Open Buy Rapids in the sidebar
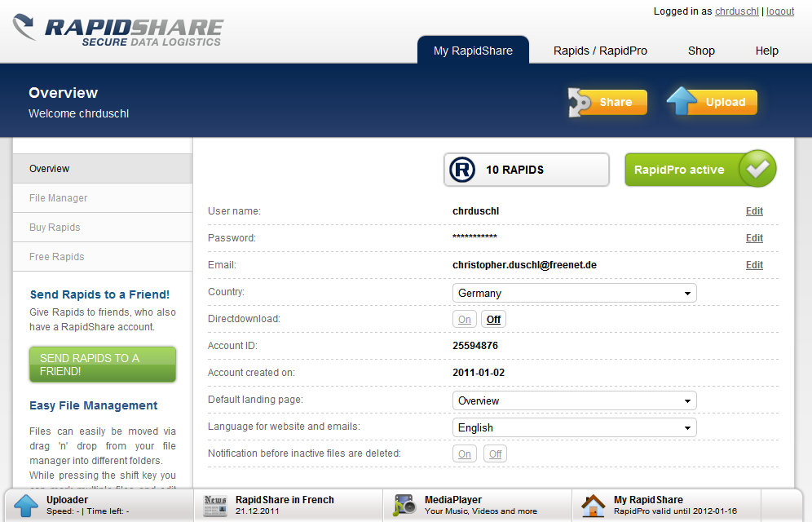This screenshot has height=522, width=812. pos(103,228)
